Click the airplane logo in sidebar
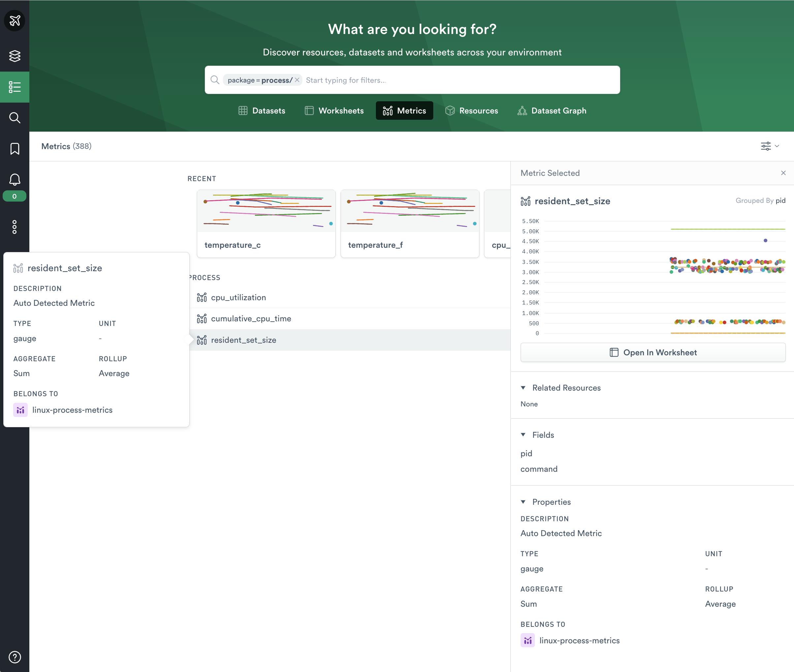This screenshot has height=672, width=794. 15,20
